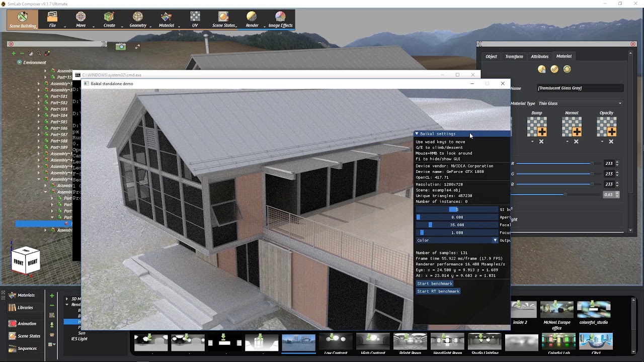Click the Start benchmark button
644x362 pixels.
pos(435,284)
